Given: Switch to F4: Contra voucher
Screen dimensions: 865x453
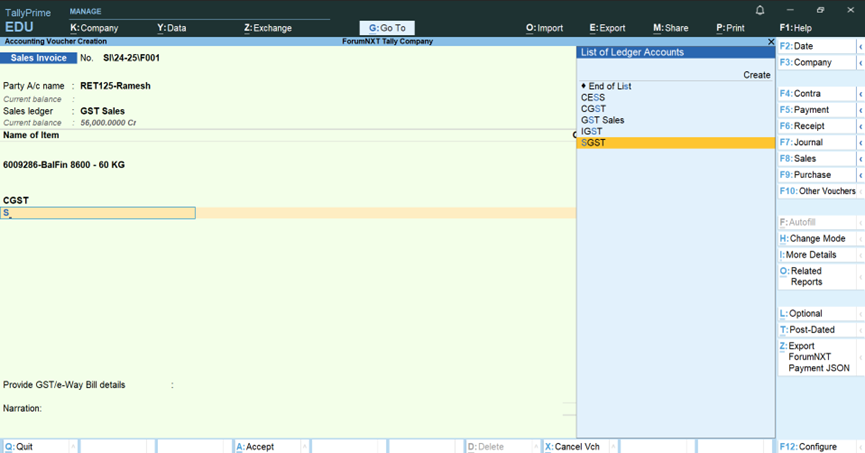Looking at the screenshot, I should point(816,94).
